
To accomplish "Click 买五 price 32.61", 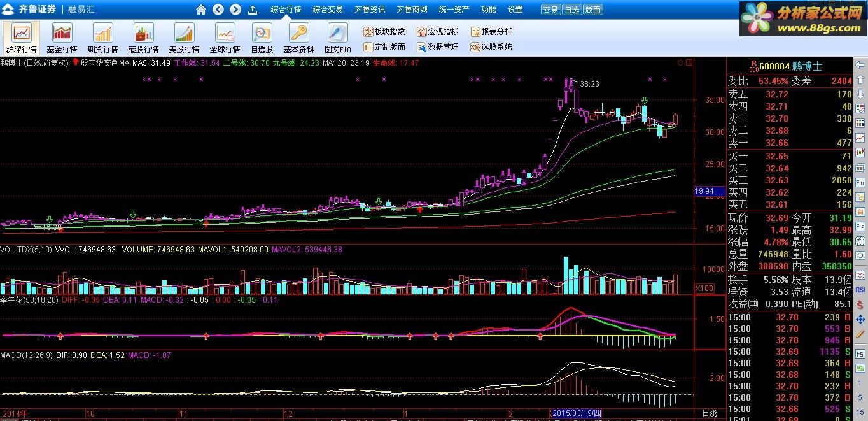I will pos(776,204).
